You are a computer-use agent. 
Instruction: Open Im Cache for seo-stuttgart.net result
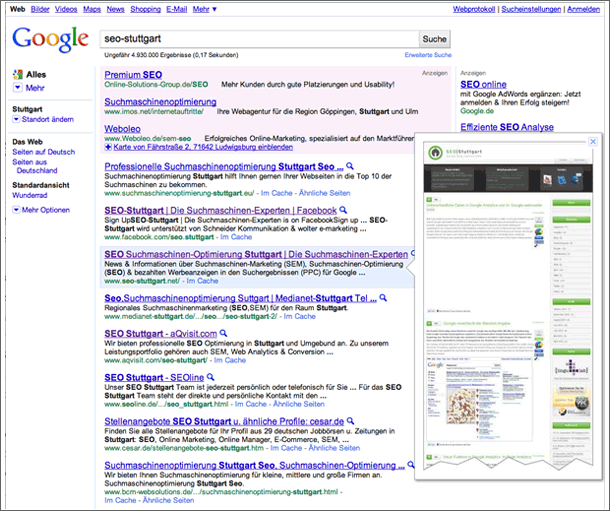pyautogui.click(x=202, y=281)
